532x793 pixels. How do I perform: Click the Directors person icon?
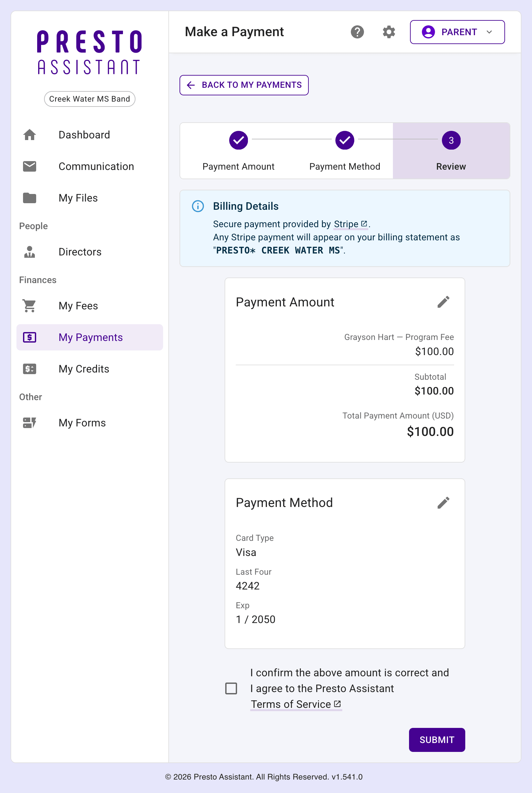pos(30,252)
